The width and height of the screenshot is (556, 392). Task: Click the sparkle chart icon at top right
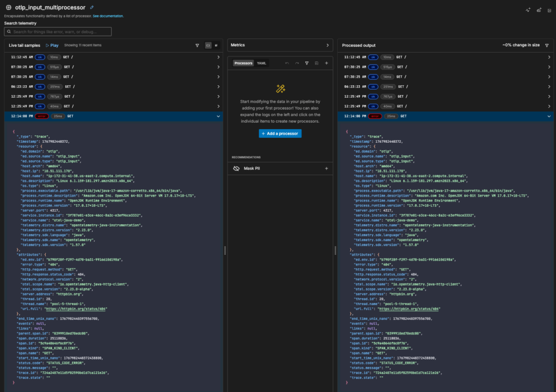tap(527, 10)
